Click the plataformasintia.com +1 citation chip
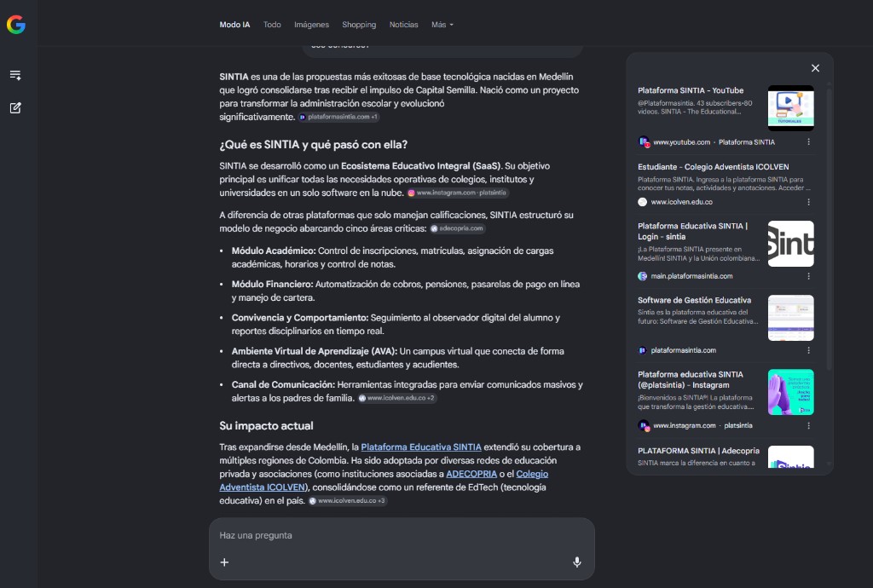The width and height of the screenshot is (873, 588). [x=338, y=117]
